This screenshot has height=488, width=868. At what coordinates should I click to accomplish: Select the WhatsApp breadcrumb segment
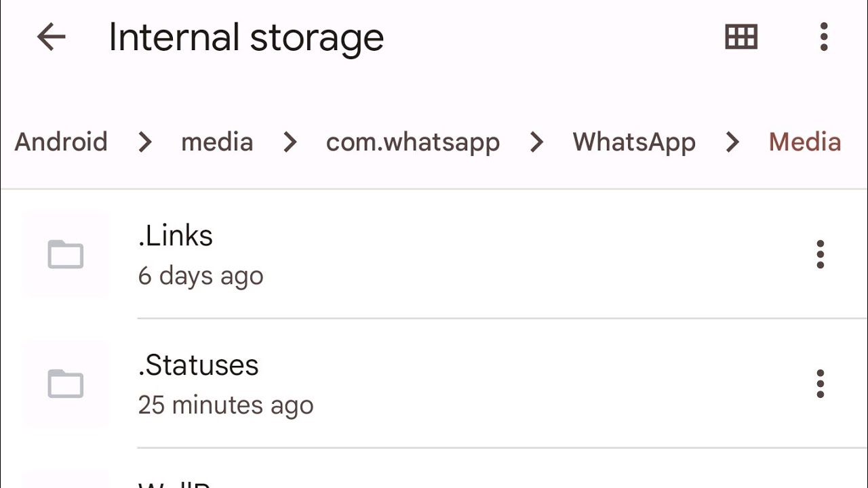634,142
